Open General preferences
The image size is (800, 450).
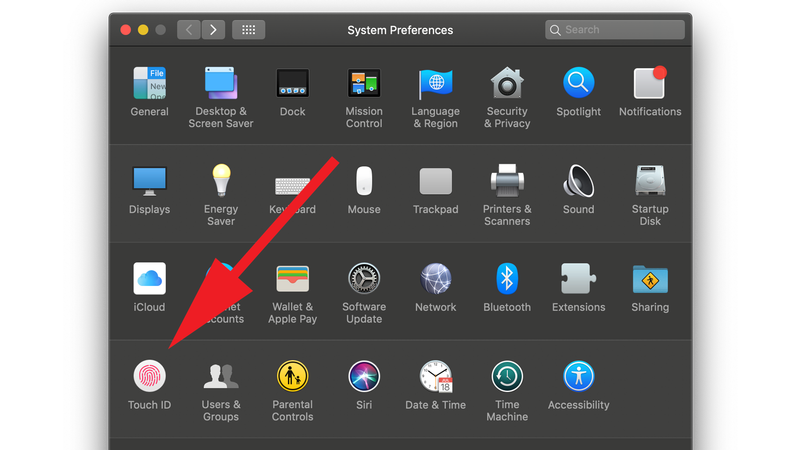pos(149,83)
